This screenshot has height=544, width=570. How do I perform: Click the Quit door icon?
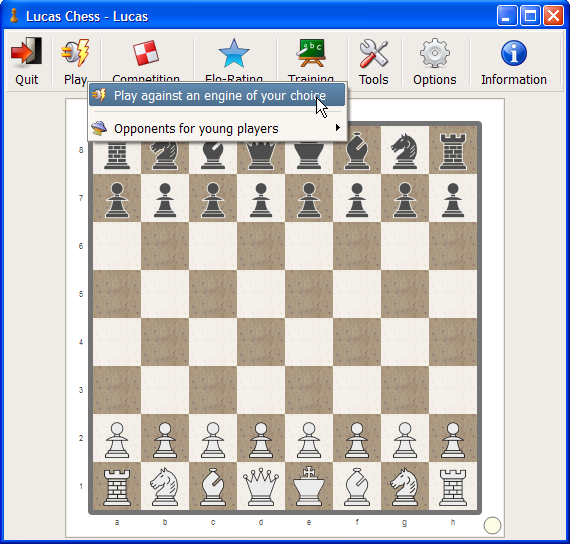(x=26, y=53)
